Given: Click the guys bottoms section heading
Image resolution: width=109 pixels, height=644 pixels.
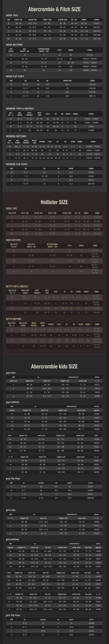Looking at the screenshot, I should [13, 402].
